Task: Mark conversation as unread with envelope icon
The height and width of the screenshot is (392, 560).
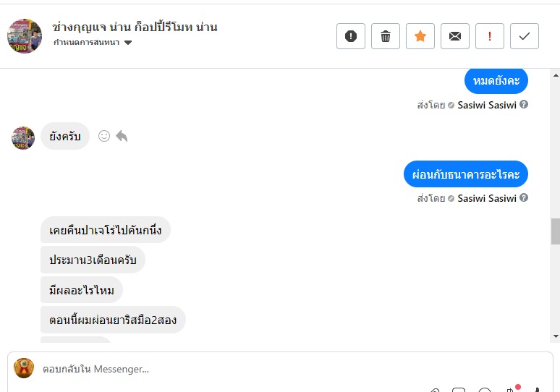Action: click(x=455, y=36)
